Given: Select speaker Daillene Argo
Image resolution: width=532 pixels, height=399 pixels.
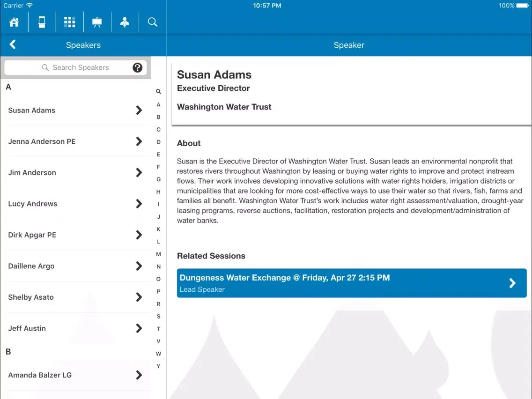Looking at the screenshot, I should [x=75, y=266].
